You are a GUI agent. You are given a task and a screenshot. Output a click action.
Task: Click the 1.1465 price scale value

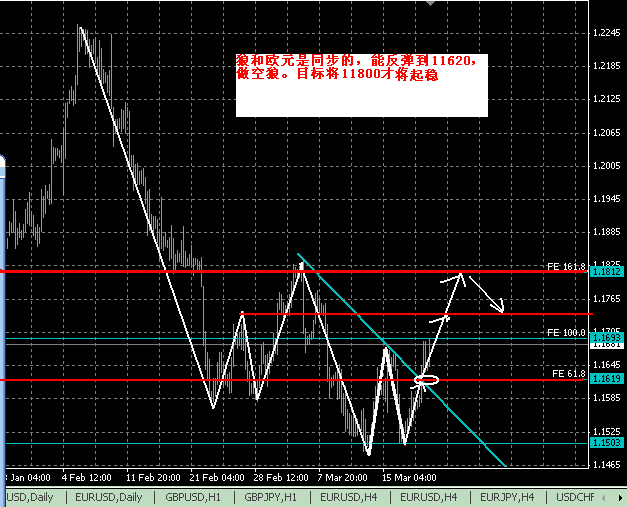tap(607, 465)
